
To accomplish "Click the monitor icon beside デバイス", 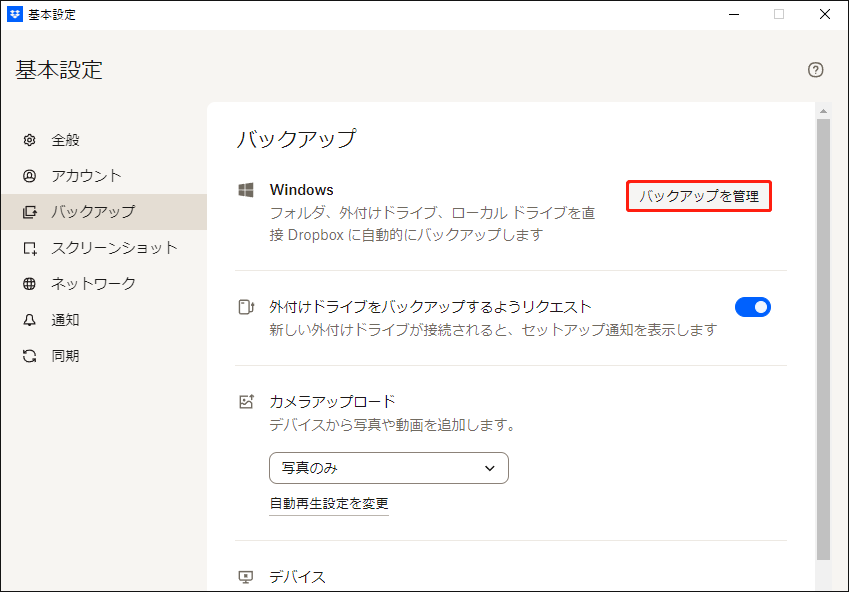I will tap(246, 577).
